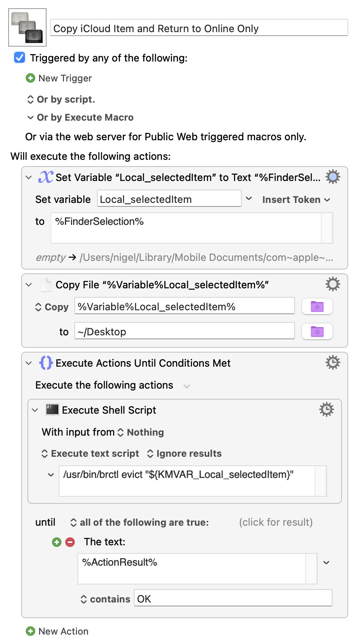Click '(click for result)' condition test
Image resolution: width=356 pixels, height=644 pixels.
tap(276, 522)
